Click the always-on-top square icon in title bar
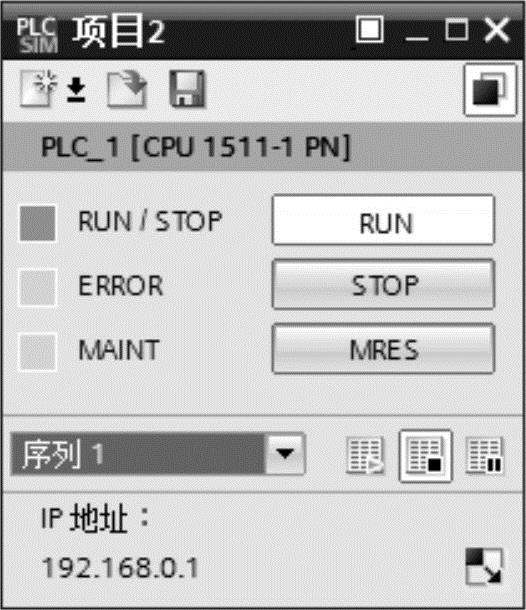Image resolution: width=526 pixels, height=610 pixels. click(370, 30)
